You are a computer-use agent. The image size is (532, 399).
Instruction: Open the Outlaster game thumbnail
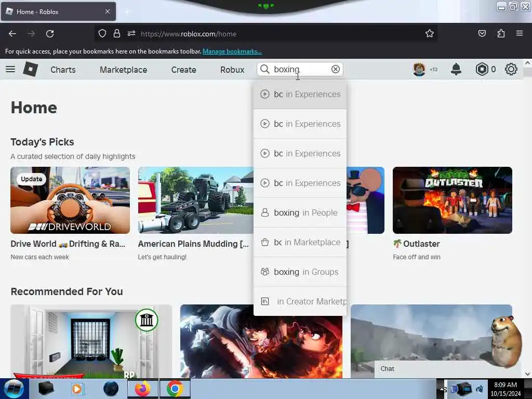tap(453, 200)
